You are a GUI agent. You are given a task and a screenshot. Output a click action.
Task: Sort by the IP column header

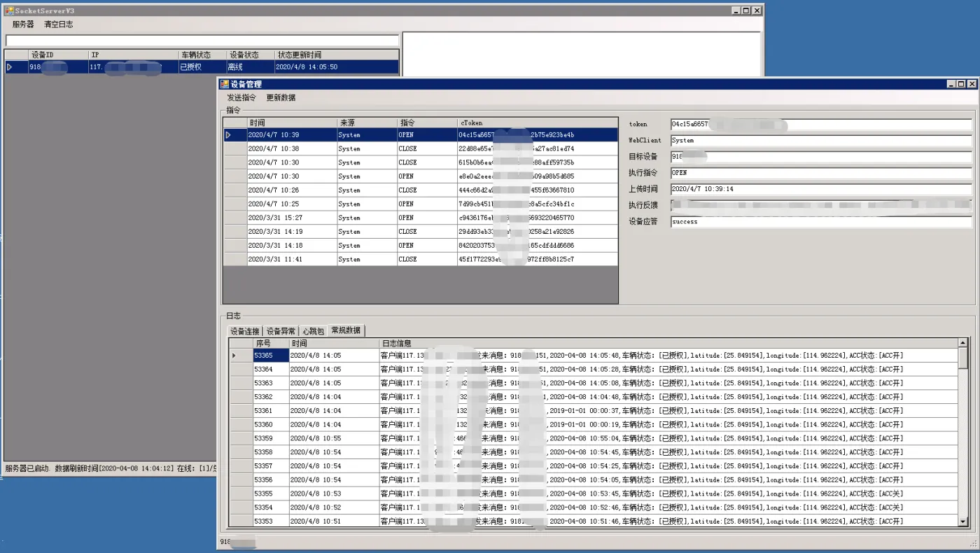point(133,55)
